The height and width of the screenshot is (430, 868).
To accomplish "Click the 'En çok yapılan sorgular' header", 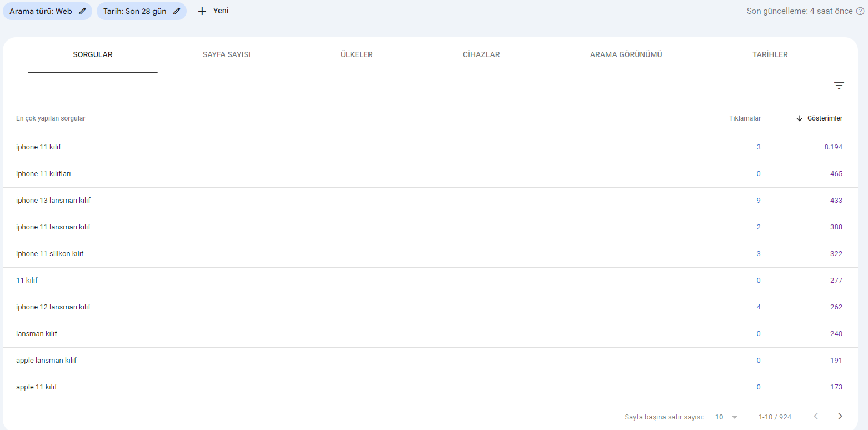I will (x=51, y=118).
